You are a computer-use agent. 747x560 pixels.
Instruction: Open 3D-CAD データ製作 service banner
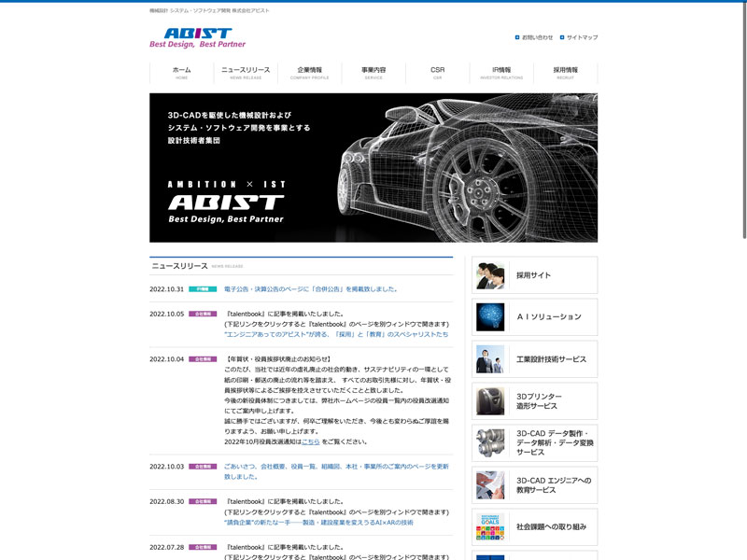pos(490,443)
